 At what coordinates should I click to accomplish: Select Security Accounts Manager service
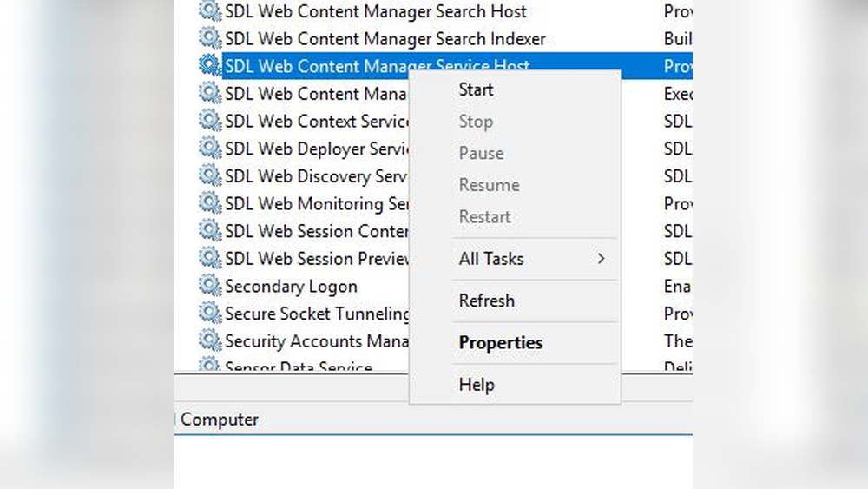coord(316,341)
